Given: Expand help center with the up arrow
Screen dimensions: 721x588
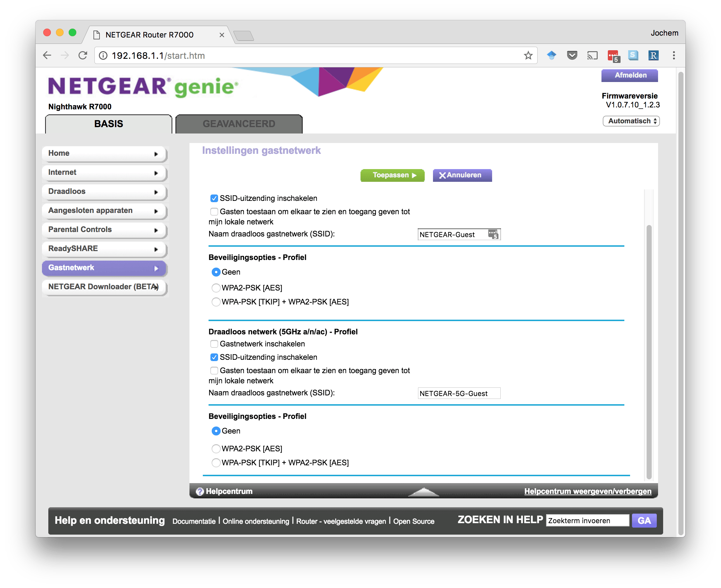Looking at the screenshot, I should tap(423, 491).
